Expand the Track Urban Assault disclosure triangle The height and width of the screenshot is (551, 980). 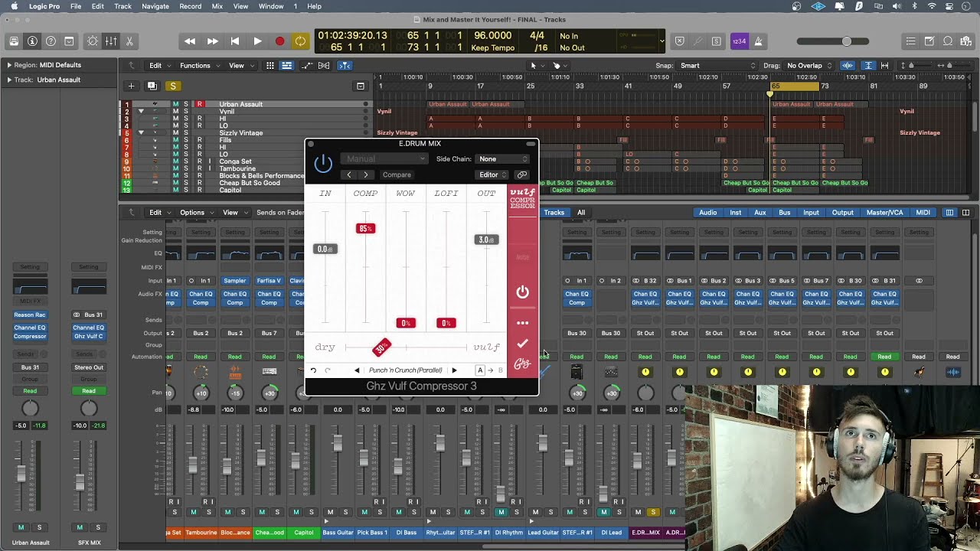click(8, 80)
